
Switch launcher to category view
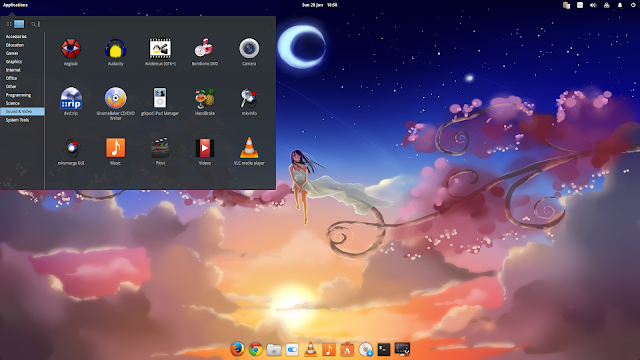(19, 24)
